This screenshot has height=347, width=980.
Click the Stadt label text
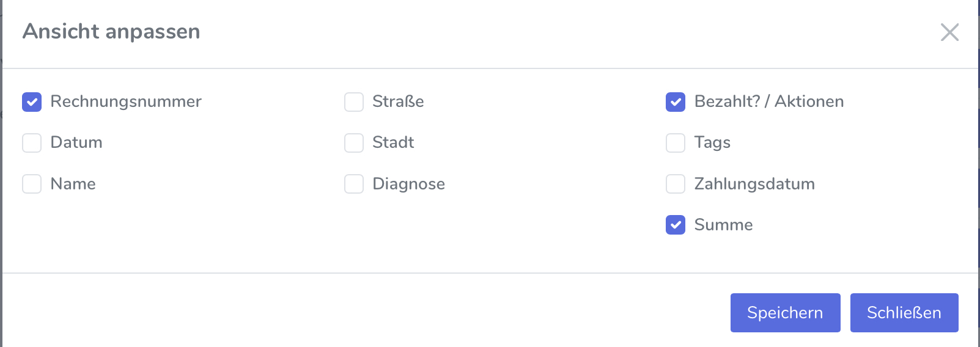393,142
